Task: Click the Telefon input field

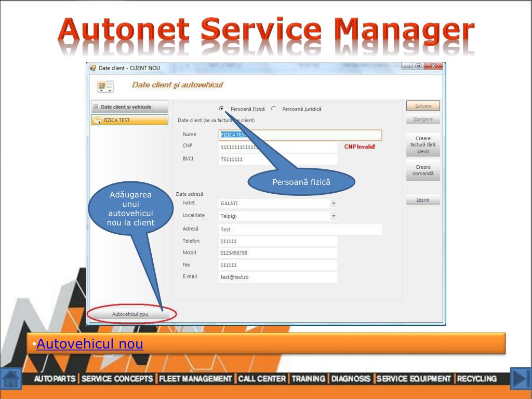Action: click(x=278, y=241)
